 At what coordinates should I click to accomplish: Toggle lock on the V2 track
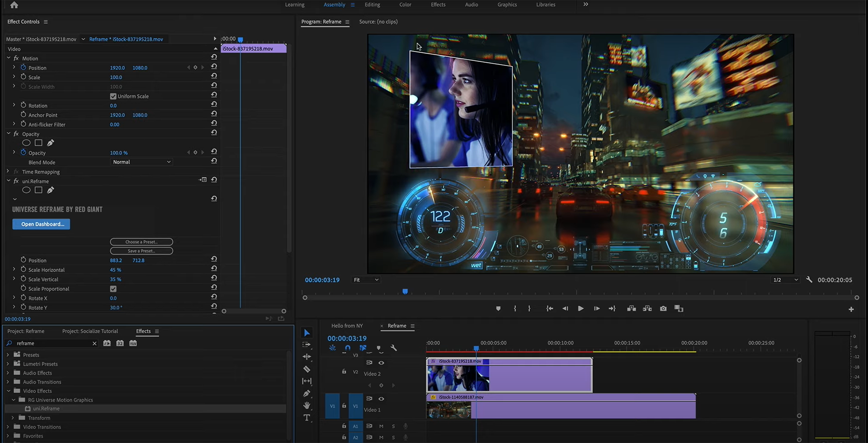tap(344, 372)
